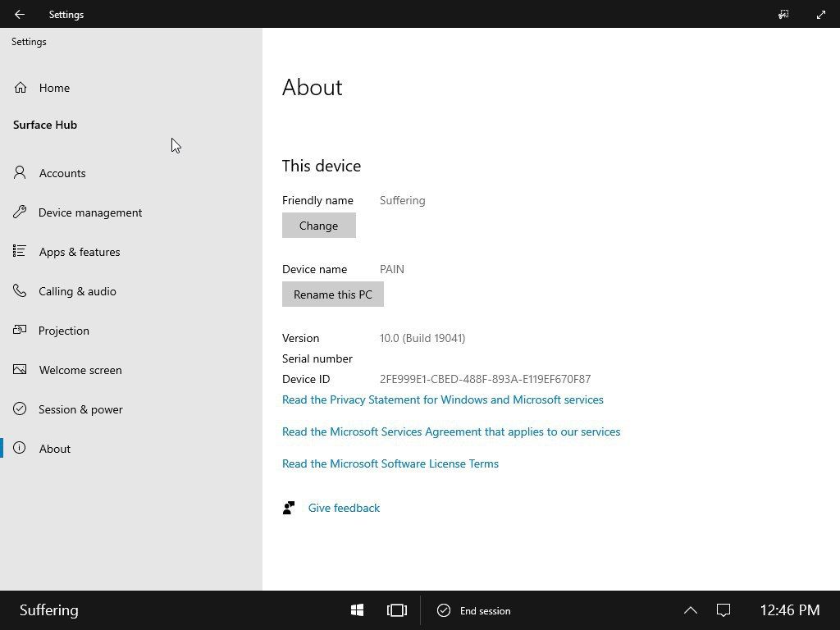
Task: Click the Apps & features list icon
Action: coord(20,251)
